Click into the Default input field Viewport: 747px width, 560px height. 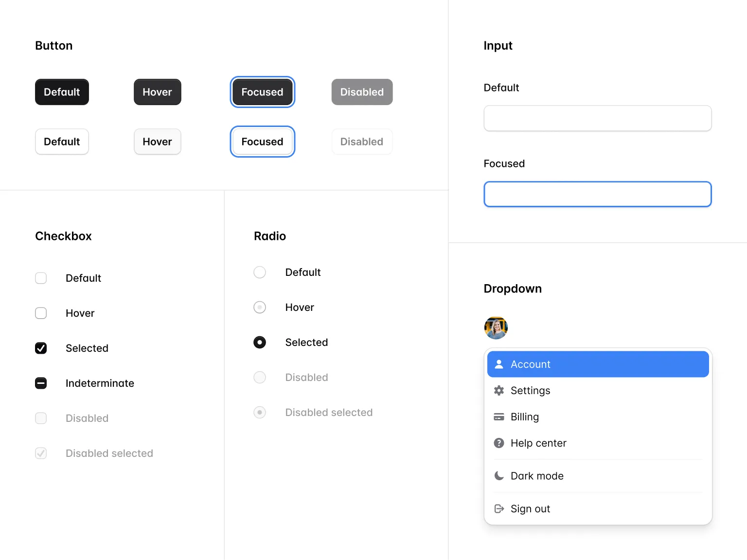[x=597, y=118]
